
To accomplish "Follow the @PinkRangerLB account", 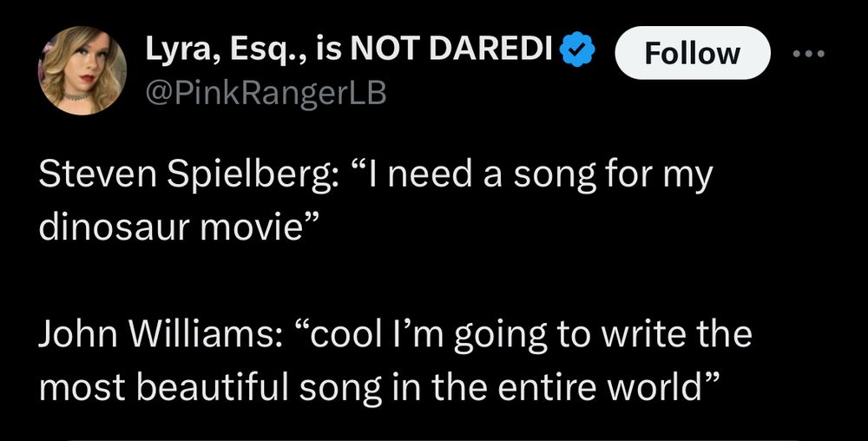I will pos(692,53).
